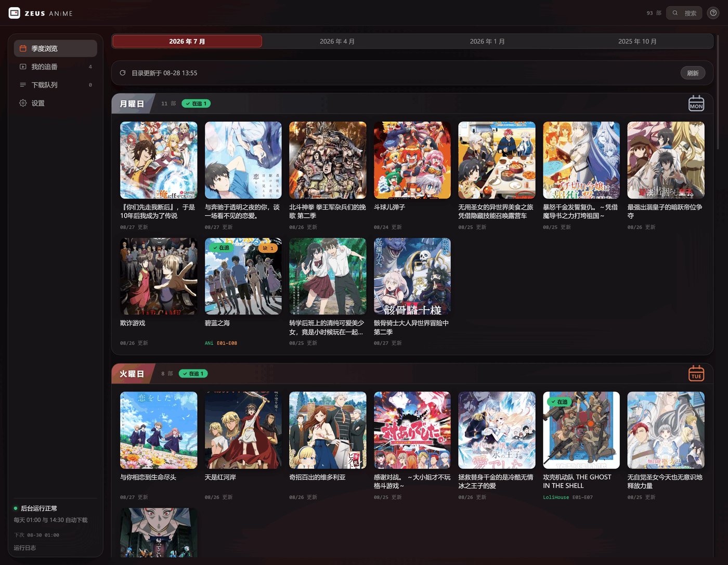728x565 pixels.
Task: Switch to the 2025 年 10 月 tab
Action: click(638, 42)
